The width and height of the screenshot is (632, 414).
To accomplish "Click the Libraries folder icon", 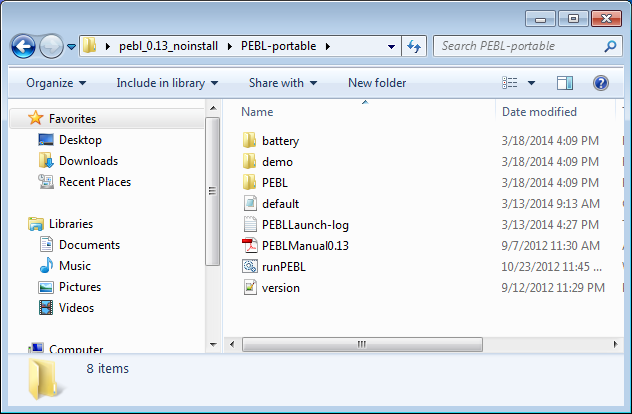I will (36, 224).
